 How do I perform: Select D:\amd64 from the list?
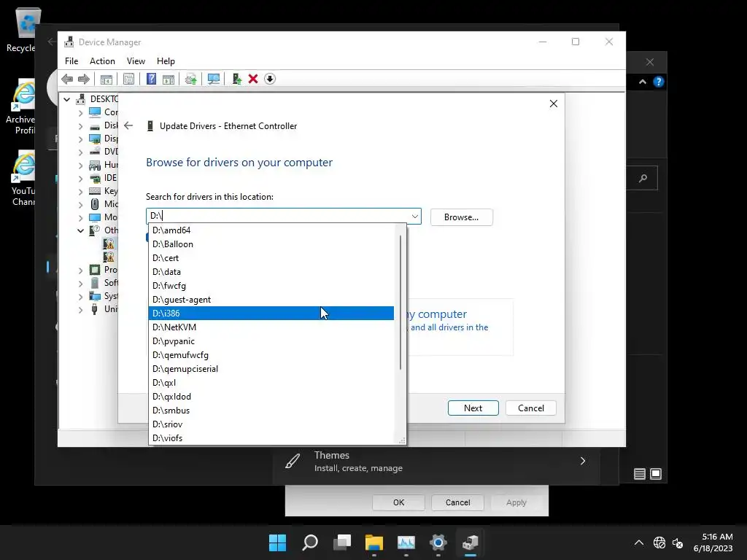(x=271, y=230)
